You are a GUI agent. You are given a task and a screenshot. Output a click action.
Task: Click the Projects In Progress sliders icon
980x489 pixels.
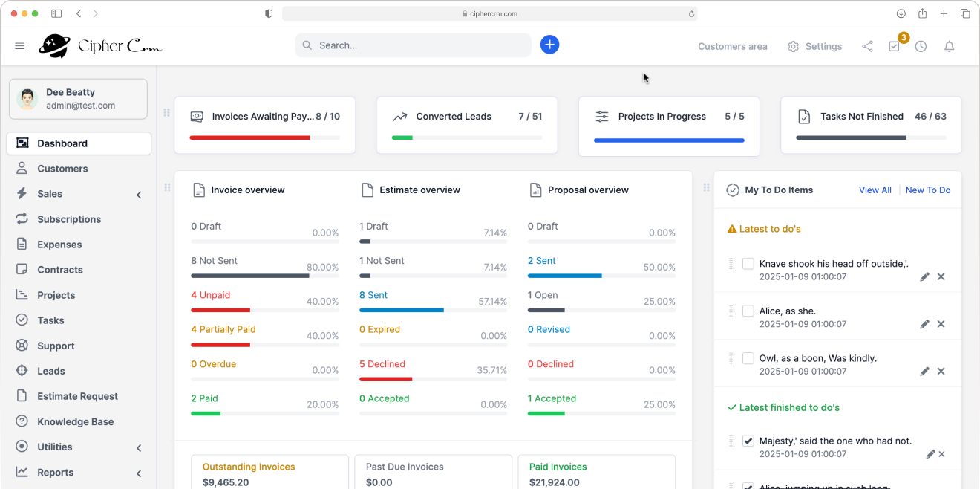[x=602, y=117]
